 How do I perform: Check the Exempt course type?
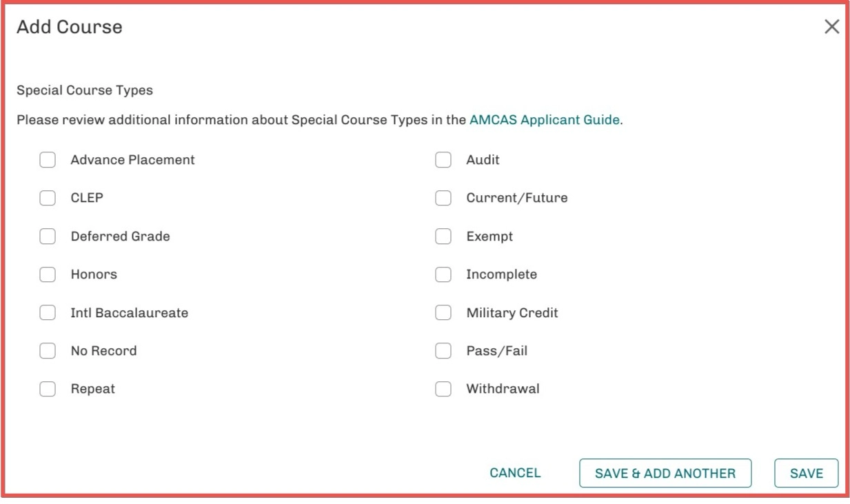[x=443, y=236]
